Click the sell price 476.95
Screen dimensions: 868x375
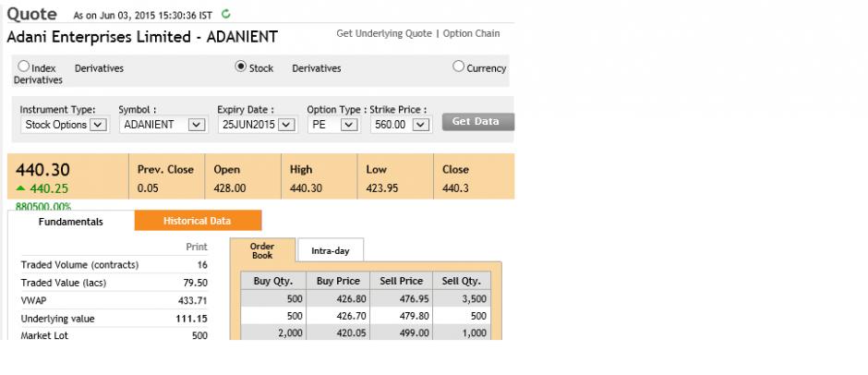(x=414, y=299)
